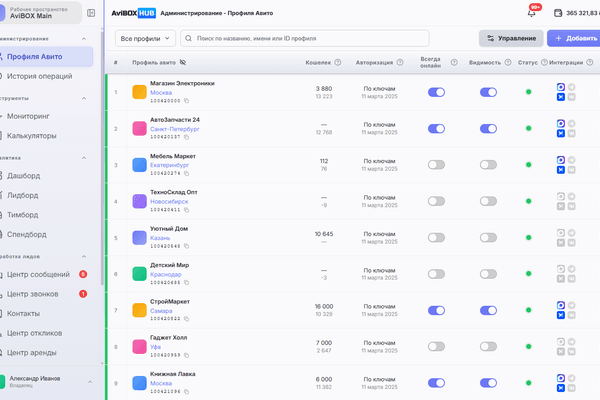Image resolution: width=600 pixels, height=400 pixels.
Task: Expand the Александр Иванов user menu
Action: click(90, 382)
